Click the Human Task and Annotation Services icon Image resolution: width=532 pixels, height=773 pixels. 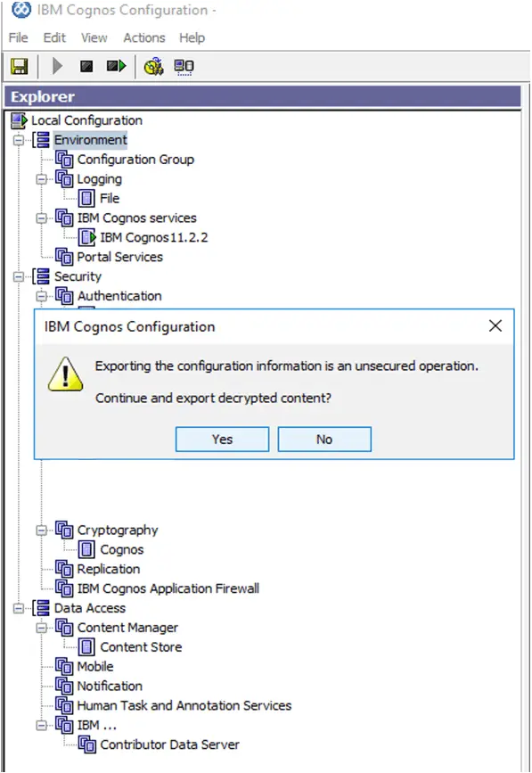point(64,705)
